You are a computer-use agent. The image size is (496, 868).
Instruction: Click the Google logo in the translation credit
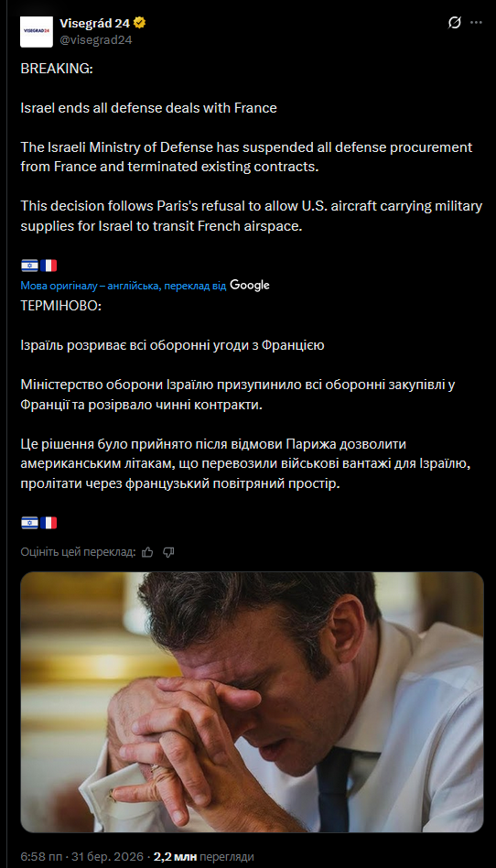(x=250, y=285)
